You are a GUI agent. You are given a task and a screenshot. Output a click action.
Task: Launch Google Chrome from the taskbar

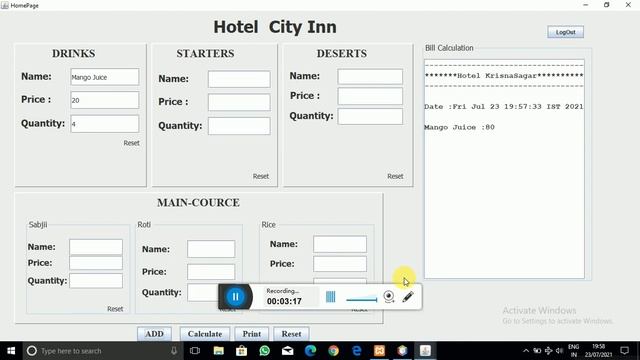(x=333, y=351)
